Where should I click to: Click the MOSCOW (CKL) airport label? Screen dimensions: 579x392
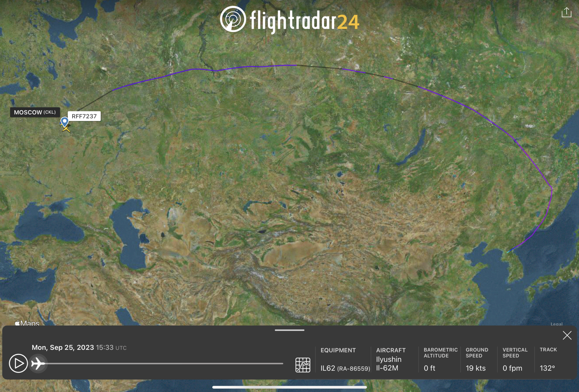[x=35, y=112]
